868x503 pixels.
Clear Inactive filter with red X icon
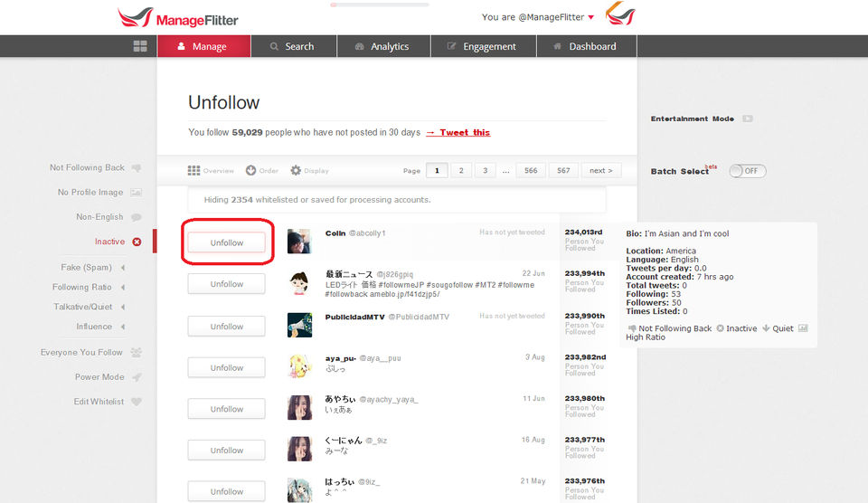(137, 242)
